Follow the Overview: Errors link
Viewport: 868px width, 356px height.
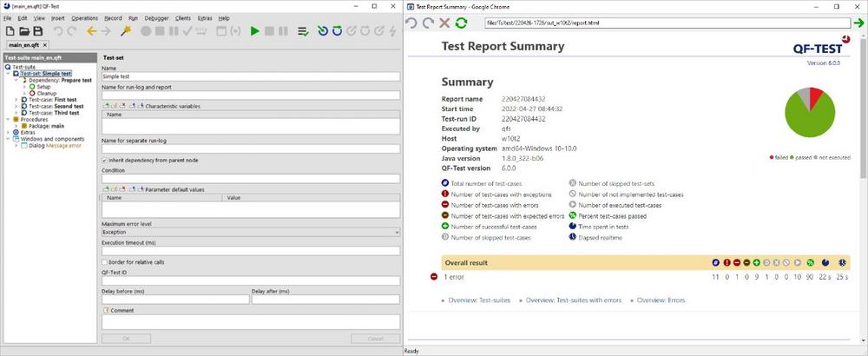[x=661, y=300]
